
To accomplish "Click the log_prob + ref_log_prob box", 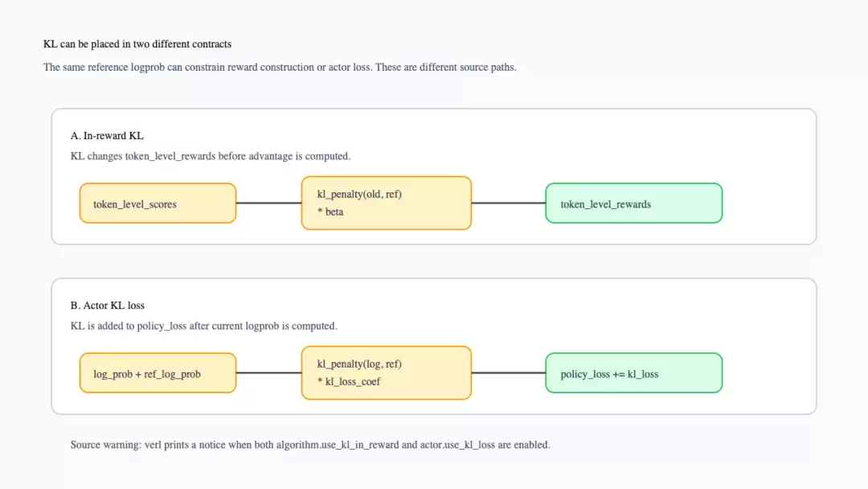I will click(158, 373).
